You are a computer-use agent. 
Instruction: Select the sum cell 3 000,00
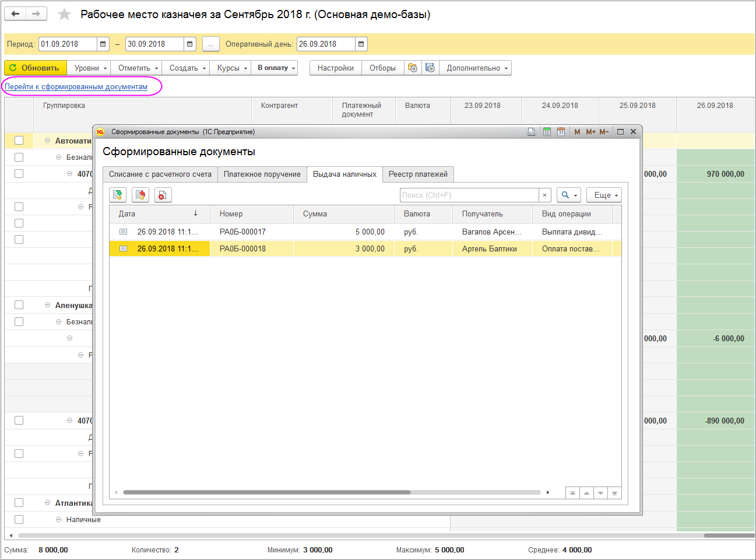coord(344,249)
